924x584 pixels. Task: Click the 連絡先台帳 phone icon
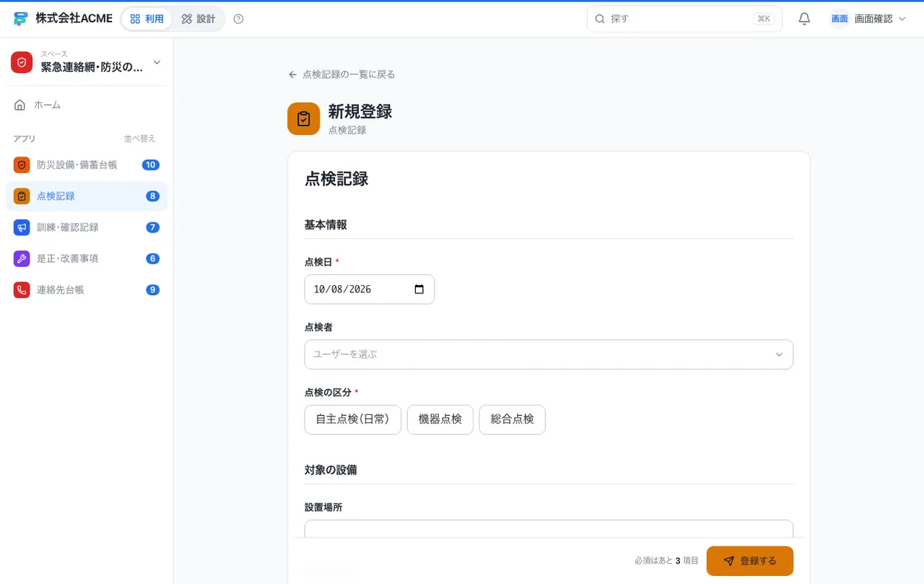22,289
